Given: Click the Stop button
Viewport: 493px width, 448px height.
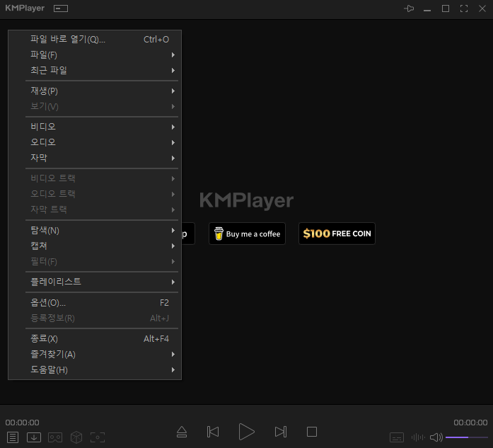Looking at the screenshot, I should coord(312,432).
